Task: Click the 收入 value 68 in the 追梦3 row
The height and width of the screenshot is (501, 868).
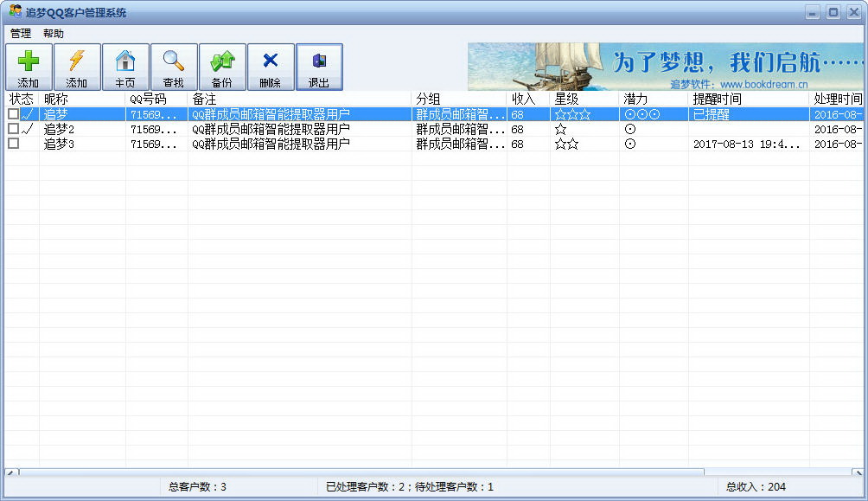Action: 518,144
